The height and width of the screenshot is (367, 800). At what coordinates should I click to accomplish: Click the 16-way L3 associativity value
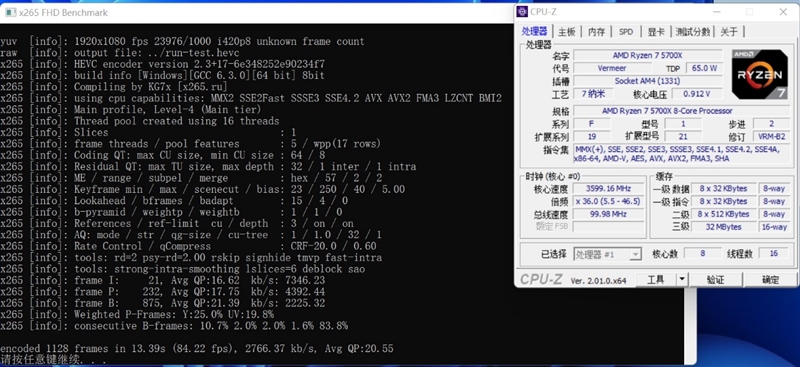(774, 227)
